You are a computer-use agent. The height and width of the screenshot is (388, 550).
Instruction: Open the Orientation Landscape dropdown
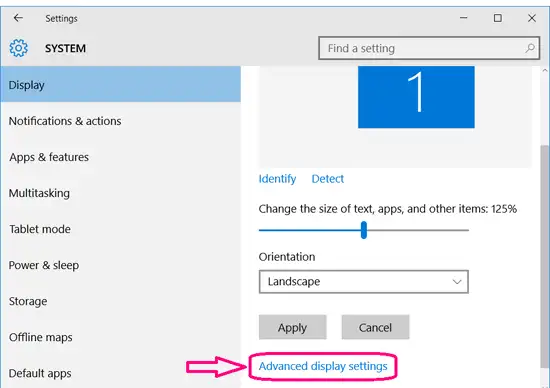[363, 281]
